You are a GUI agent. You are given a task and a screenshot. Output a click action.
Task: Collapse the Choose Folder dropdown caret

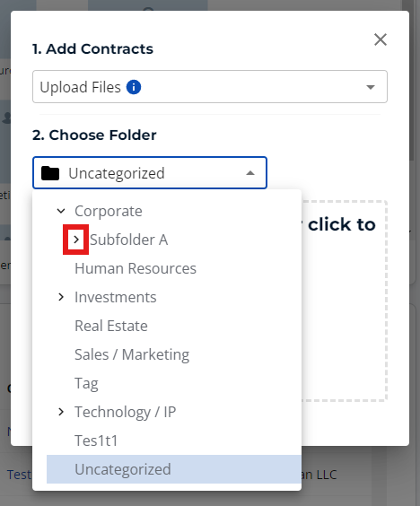pyautogui.click(x=250, y=173)
